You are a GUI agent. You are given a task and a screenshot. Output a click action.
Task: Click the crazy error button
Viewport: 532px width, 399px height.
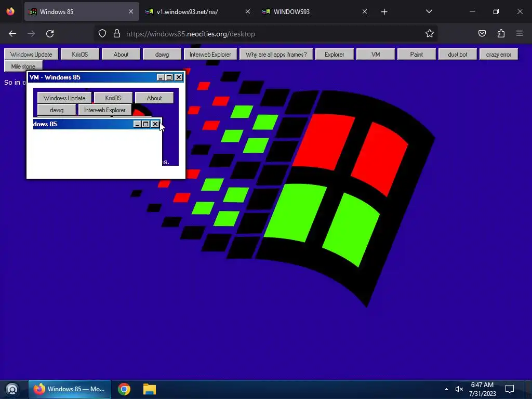[x=498, y=54]
